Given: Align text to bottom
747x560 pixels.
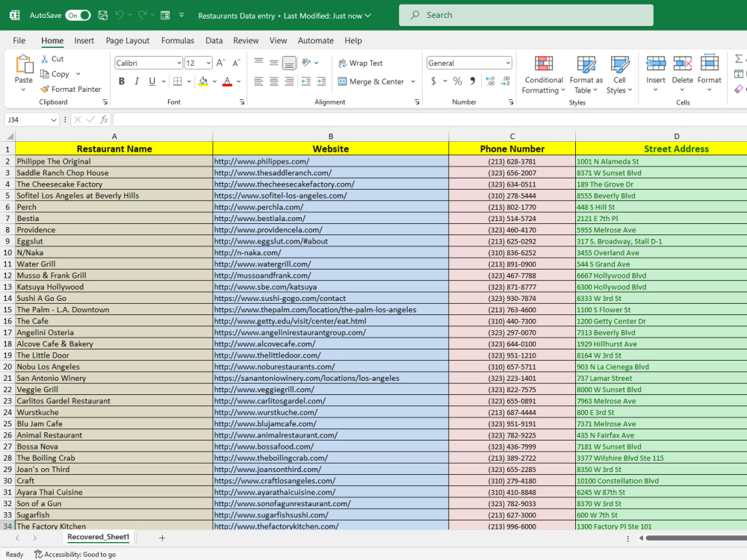Looking at the screenshot, I should (289, 63).
